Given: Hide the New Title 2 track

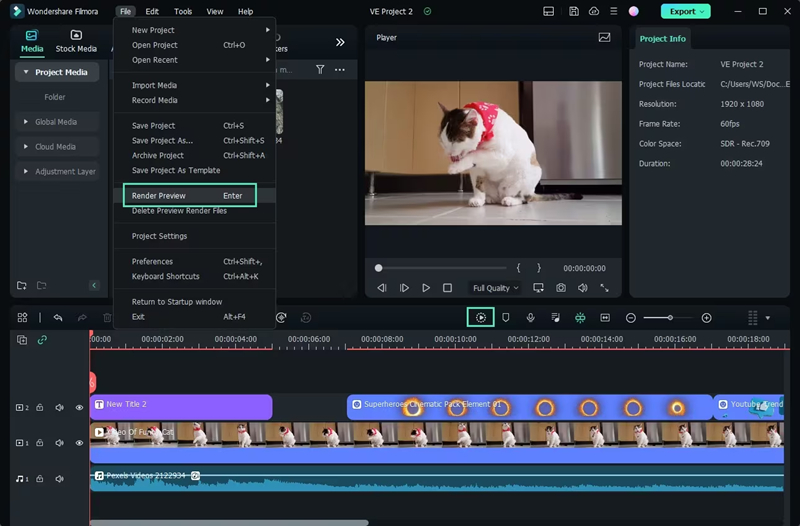Looking at the screenshot, I should 79,408.
